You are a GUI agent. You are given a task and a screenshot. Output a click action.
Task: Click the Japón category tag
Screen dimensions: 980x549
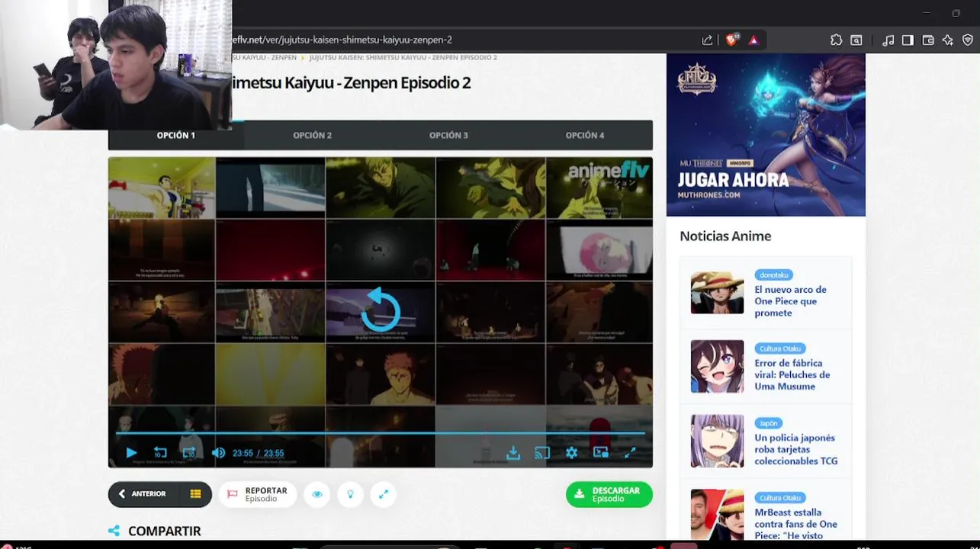[769, 423]
